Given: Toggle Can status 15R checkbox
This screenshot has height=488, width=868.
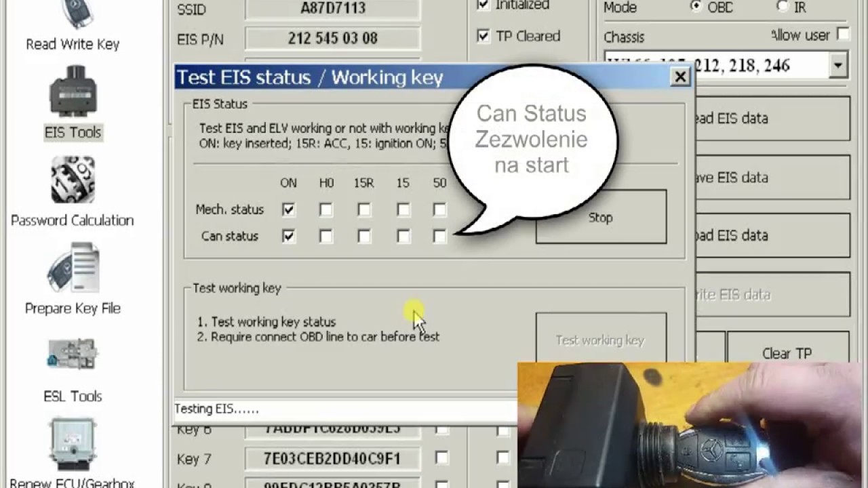Looking at the screenshot, I should (364, 237).
